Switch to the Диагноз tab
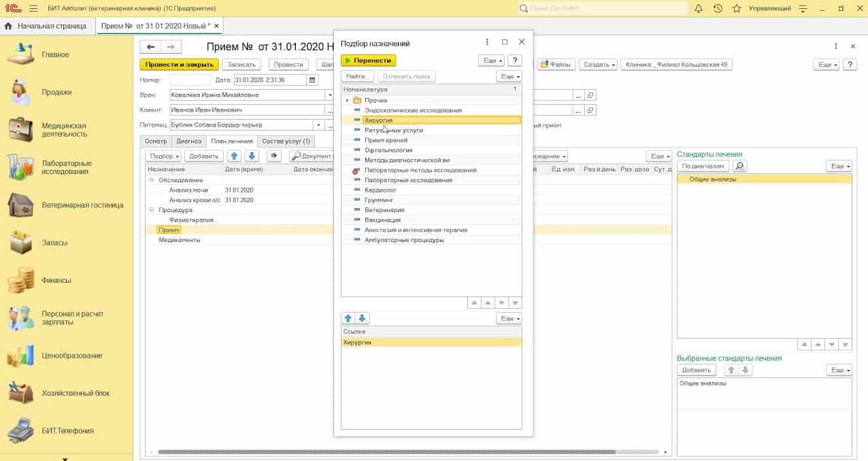The width and height of the screenshot is (868, 461). (x=188, y=141)
